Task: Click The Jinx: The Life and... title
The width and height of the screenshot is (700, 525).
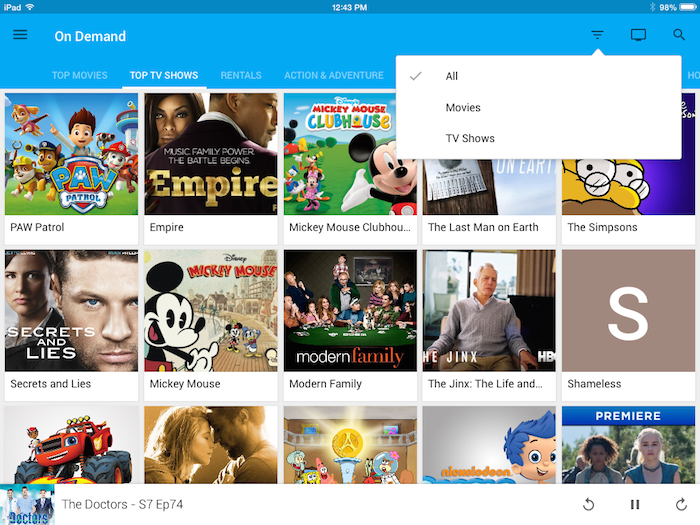Action: [485, 384]
